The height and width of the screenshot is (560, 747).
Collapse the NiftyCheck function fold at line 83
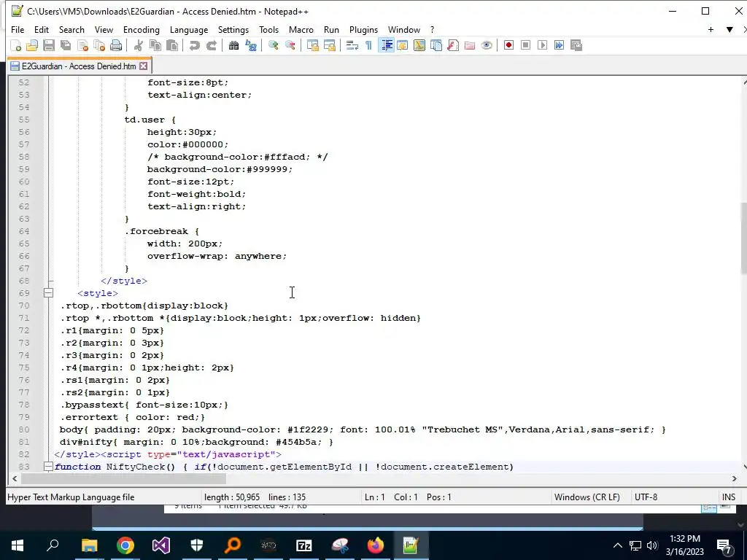(48, 467)
